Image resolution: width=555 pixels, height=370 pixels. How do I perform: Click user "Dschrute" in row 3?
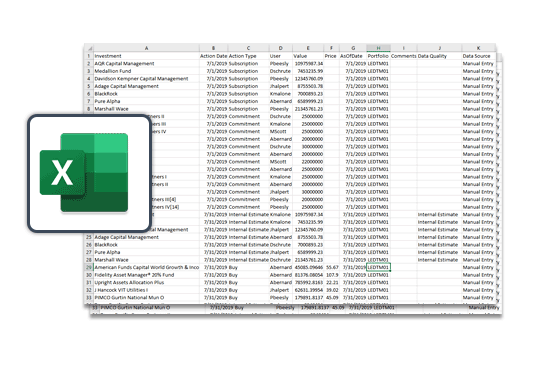tap(280, 71)
